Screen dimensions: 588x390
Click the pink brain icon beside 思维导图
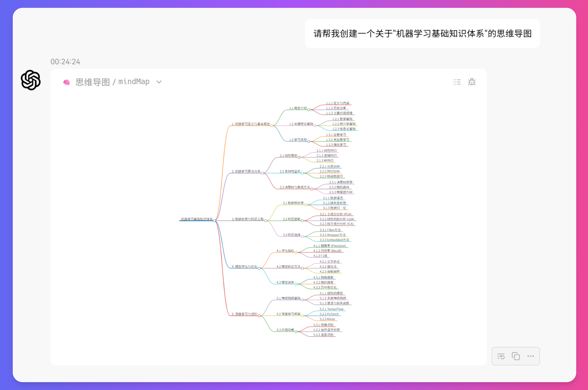pyautogui.click(x=67, y=82)
